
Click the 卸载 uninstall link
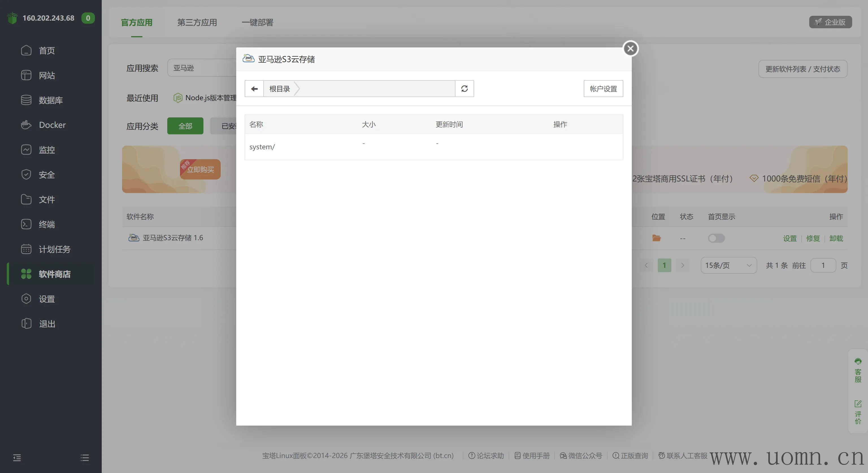(836, 238)
